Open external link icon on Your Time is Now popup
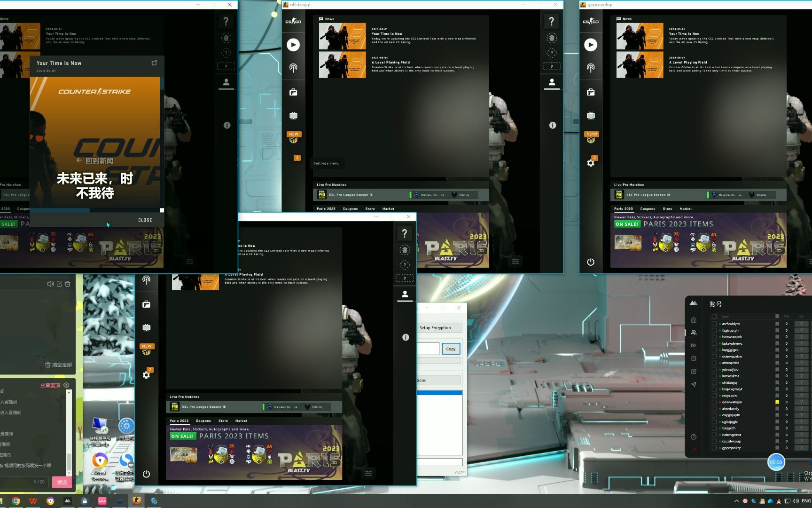The height and width of the screenshot is (508, 812). [154, 63]
